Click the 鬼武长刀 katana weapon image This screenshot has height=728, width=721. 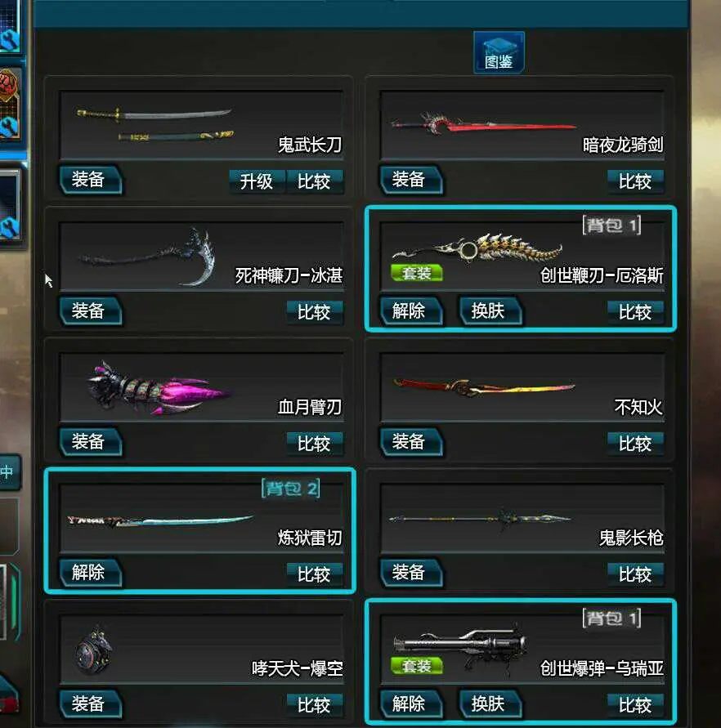pyautogui.click(x=155, y=124)
